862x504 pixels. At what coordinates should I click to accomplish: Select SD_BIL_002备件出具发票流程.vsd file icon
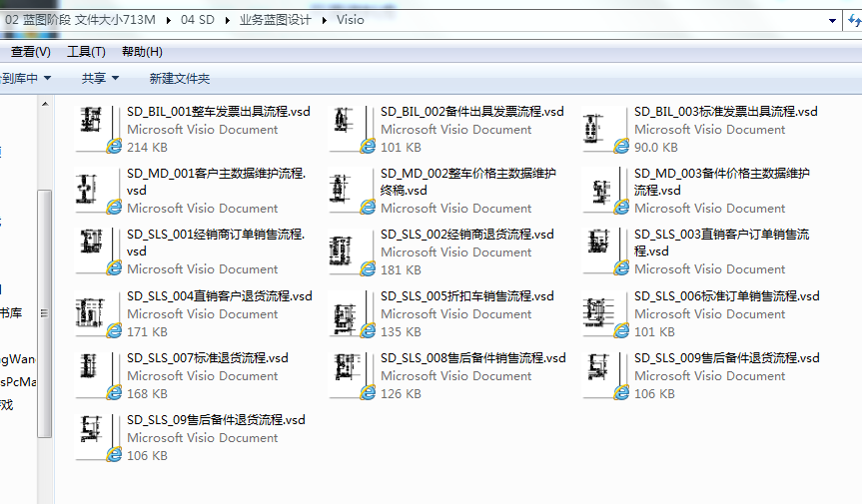click(x=349, y=129)
